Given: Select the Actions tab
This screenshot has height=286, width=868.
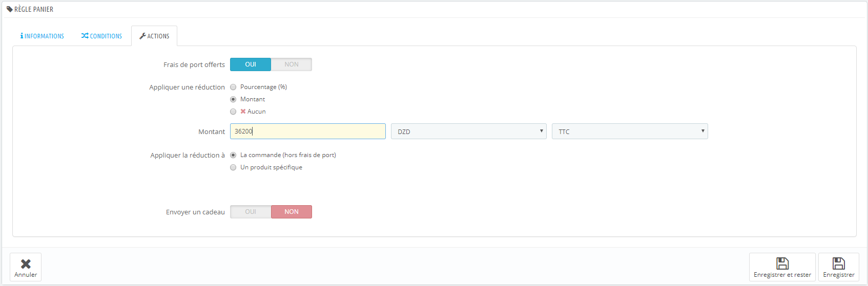Looking at the screenshot, I should [154, 36].
